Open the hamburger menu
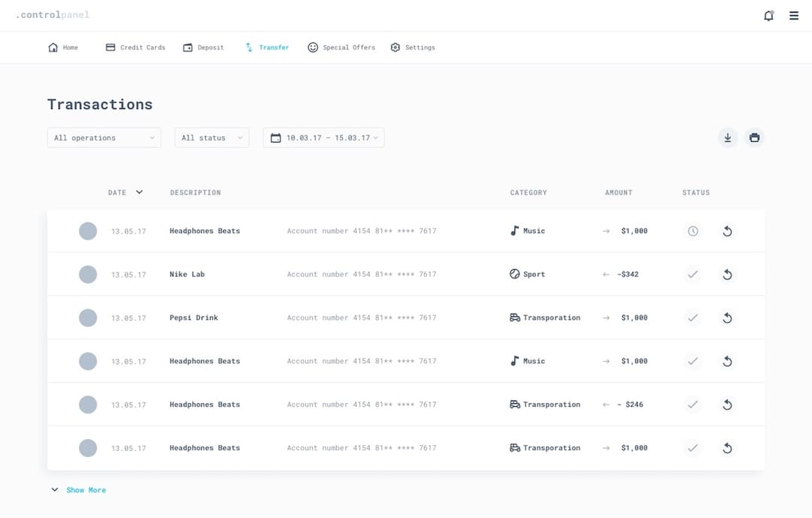This screenshot has width=812, height=518. (x=794, y=15)
